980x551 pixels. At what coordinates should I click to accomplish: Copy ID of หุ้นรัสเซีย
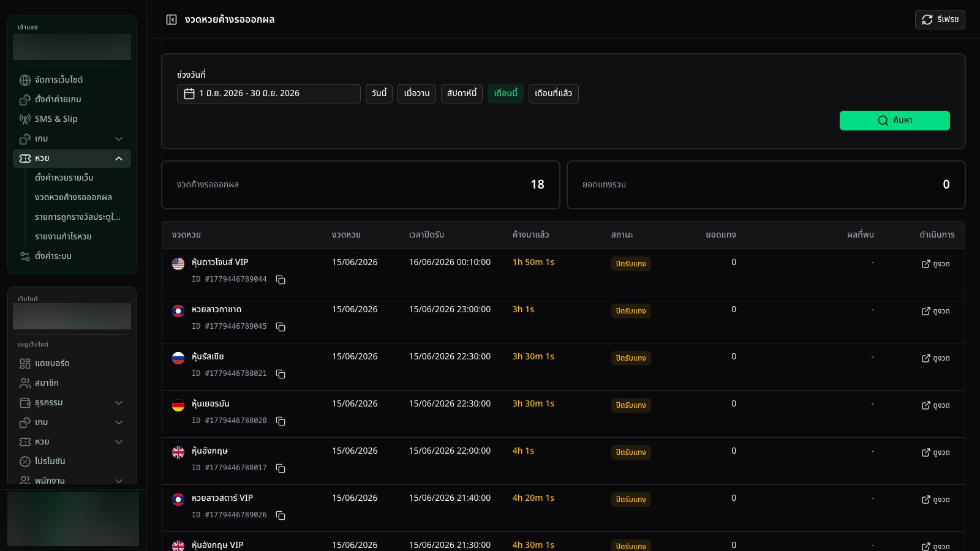pyautogui.click(x=281, y=374)
